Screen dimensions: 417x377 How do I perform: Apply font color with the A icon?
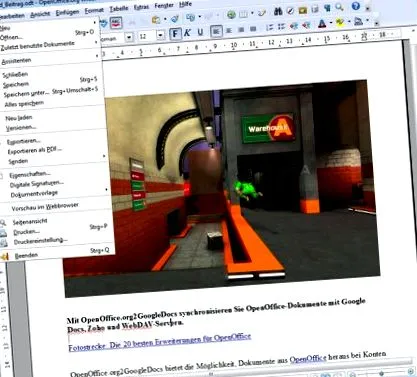coord(322,24)
